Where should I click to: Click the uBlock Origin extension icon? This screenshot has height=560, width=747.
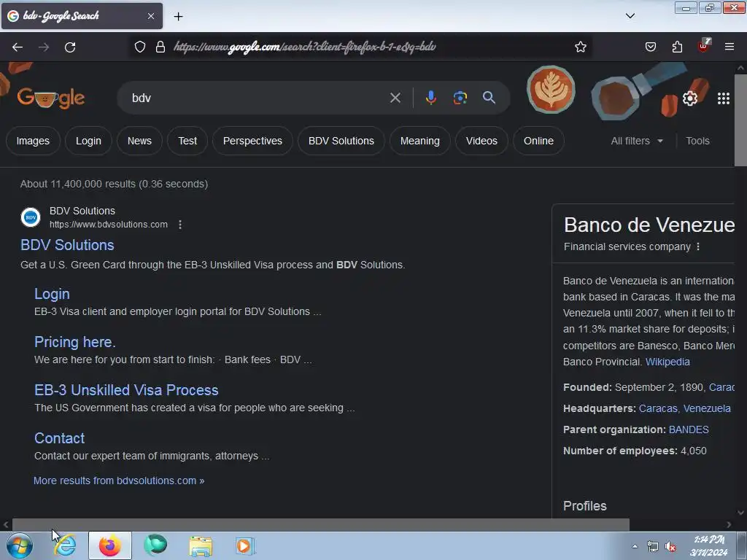pos(703,46)
